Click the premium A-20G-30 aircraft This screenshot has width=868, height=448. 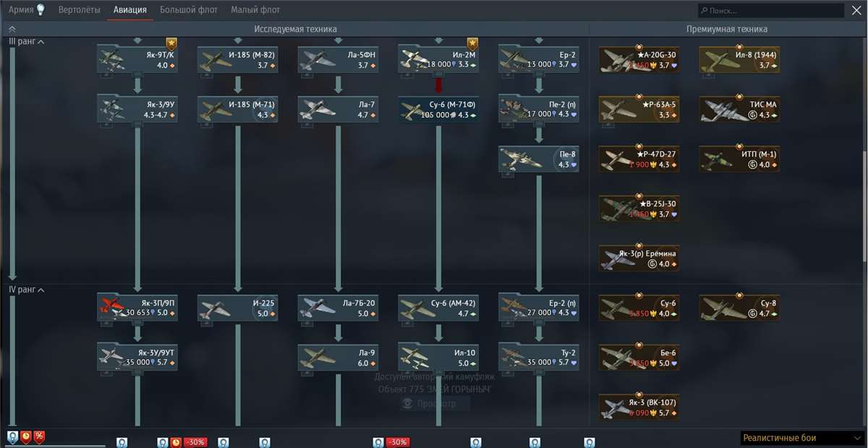point(638,59)
